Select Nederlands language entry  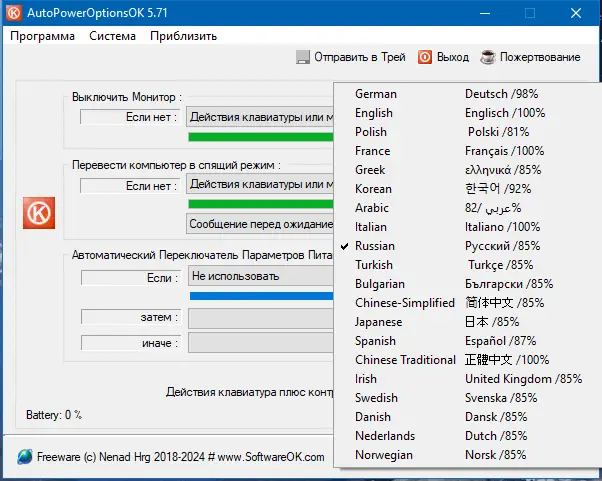pos(468,436)
